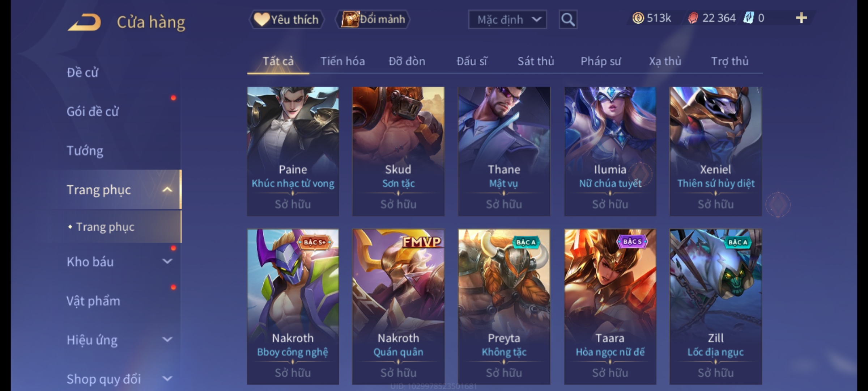Screen dimensions: 868x391
Task: Open Gói đề cử in the sidebar
Action: (x=93, y=112)
